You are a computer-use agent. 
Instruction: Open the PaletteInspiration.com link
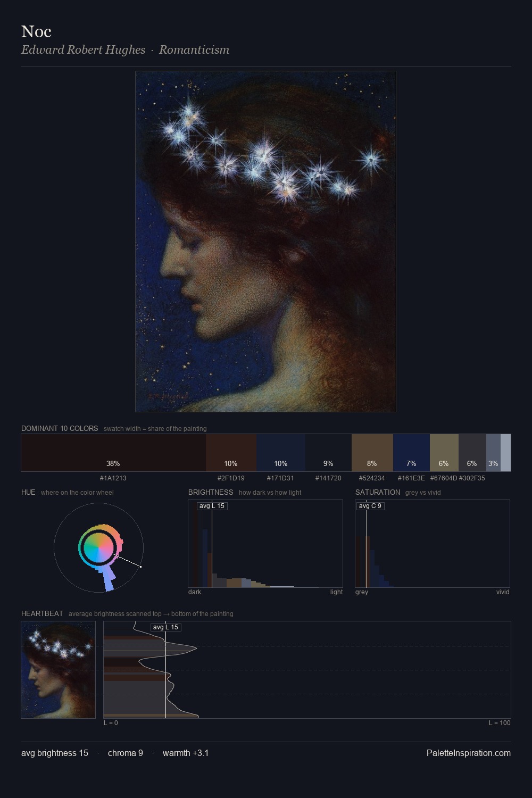(x=469, y=753)
